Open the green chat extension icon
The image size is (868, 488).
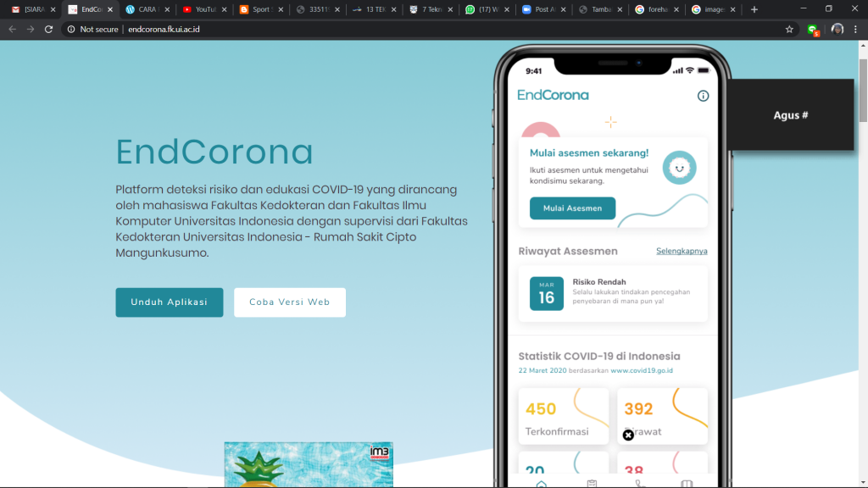[x=813, y=30]
